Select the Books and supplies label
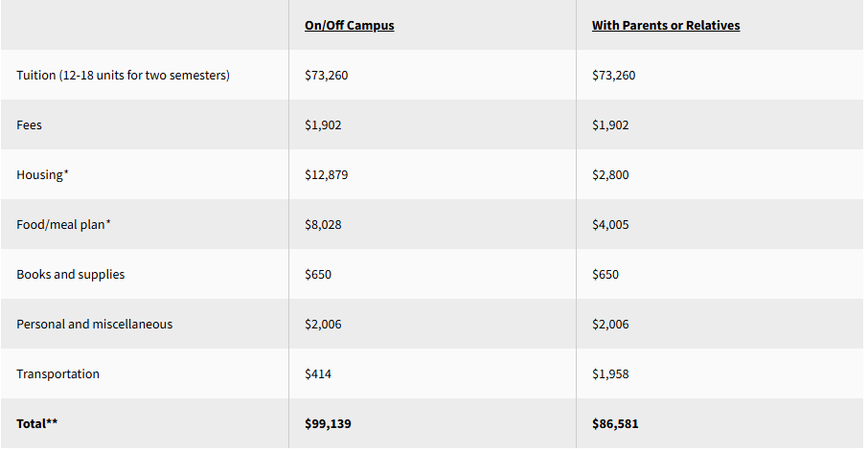The height and width of the screenshot is (451, 868). tap(70, 275)
